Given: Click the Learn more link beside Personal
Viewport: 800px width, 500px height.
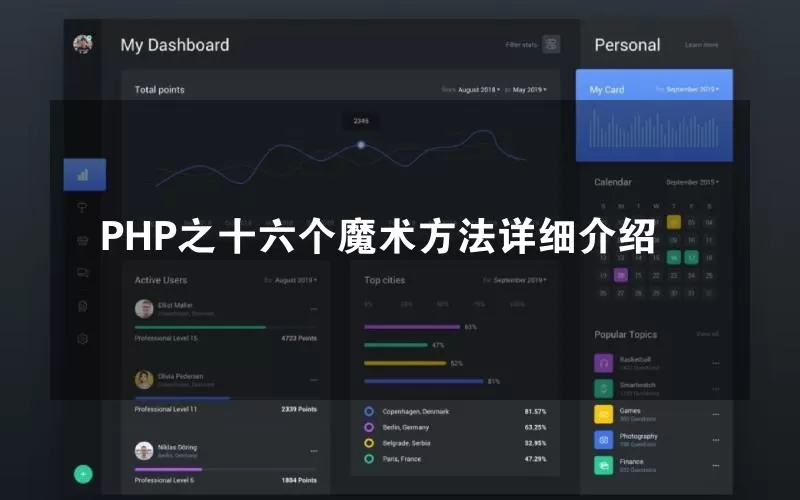Looking at the screenshot, I should pos(702,45).
